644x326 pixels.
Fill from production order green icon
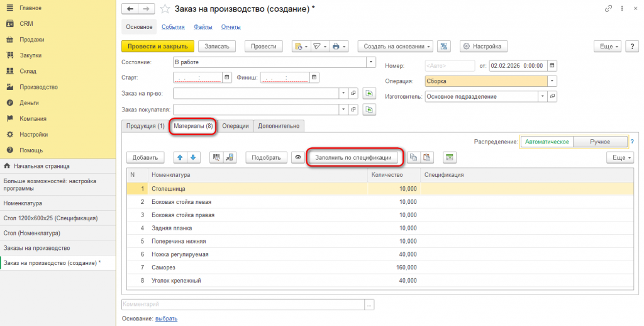tap(370, 94)
